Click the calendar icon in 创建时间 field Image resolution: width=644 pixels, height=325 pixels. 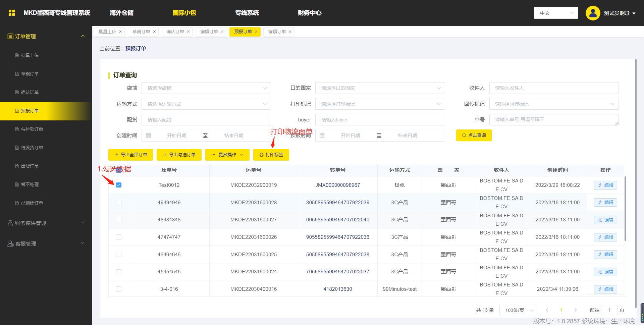tap(149, 136)
